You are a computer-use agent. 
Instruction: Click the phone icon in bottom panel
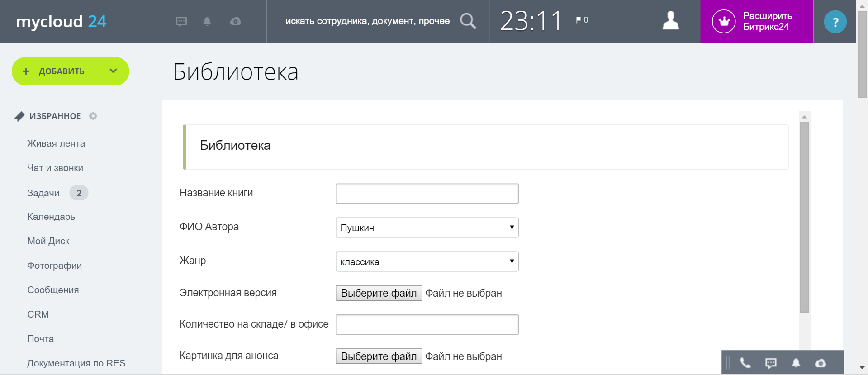point(745,363)
